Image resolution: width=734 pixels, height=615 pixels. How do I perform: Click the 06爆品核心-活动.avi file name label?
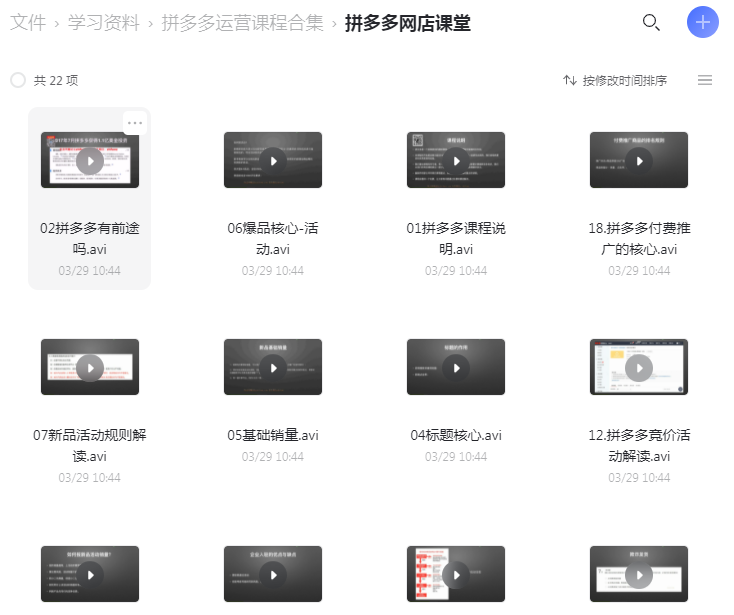pyautogui.click(x=273, y=238)
